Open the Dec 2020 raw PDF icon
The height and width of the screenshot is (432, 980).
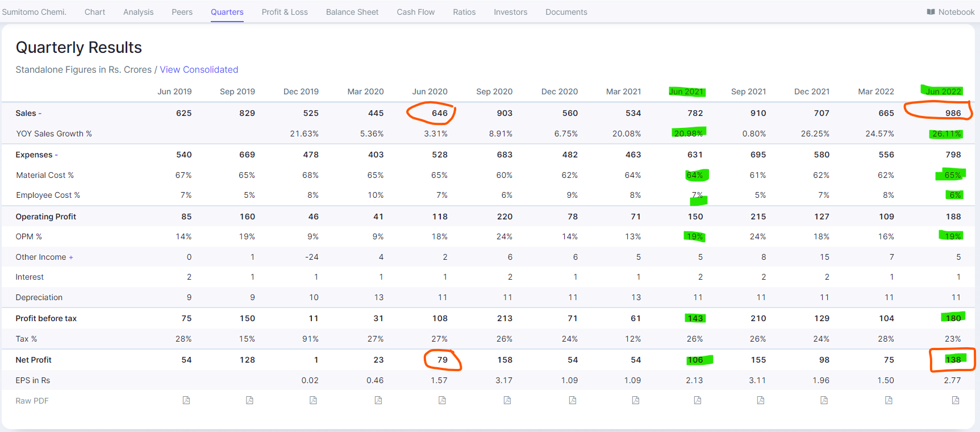(x=573, y=401)
